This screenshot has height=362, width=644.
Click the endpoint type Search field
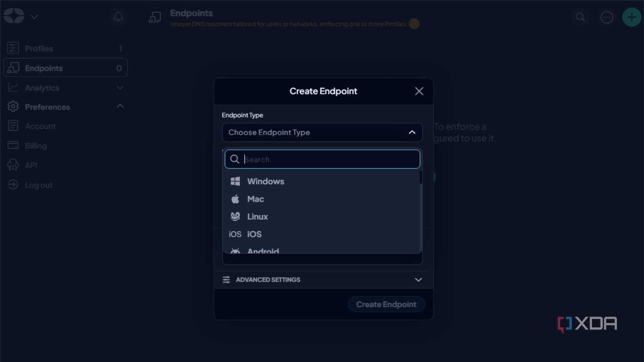[x=322, y=159]
